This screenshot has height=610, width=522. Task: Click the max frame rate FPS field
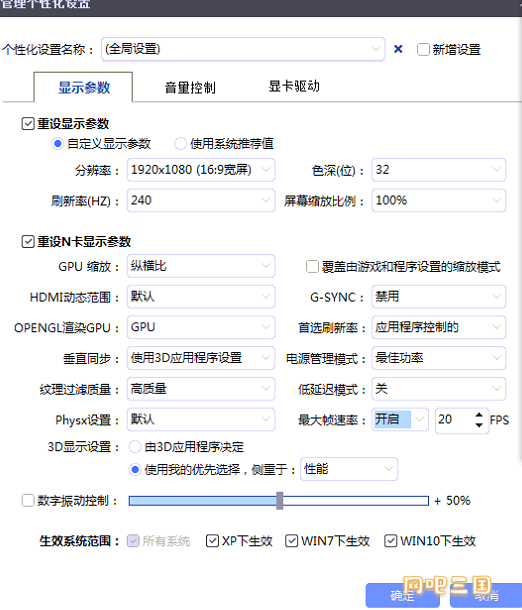(x=455, y=419)
